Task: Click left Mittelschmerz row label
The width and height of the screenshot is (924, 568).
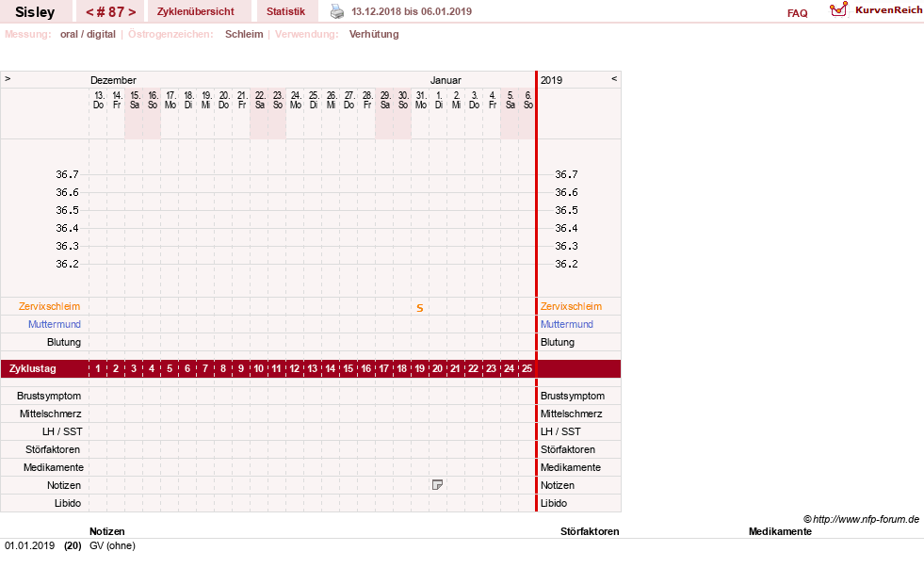Action: pyautogui.click(x=50, y=414)
